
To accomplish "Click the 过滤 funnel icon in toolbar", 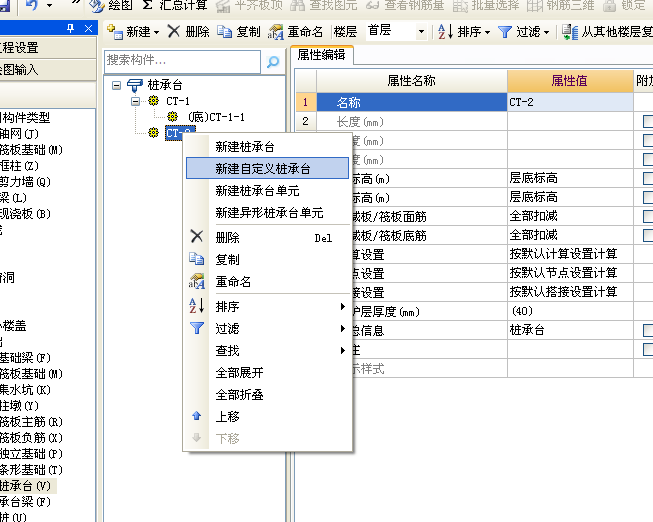I will coord(504,32).
